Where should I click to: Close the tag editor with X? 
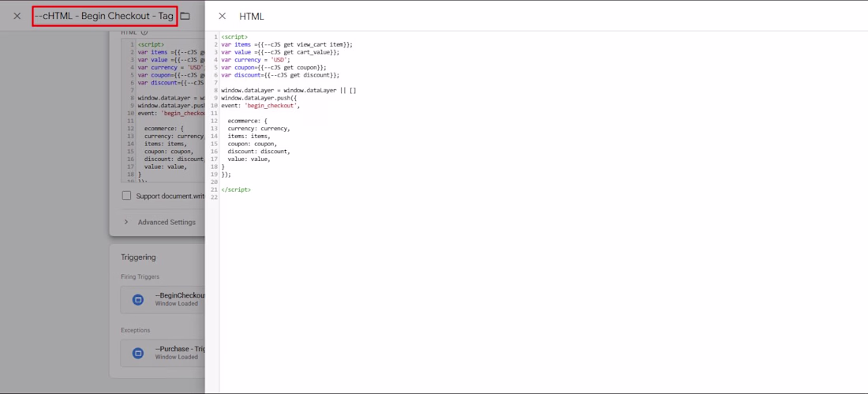click(x=17, y=16)
